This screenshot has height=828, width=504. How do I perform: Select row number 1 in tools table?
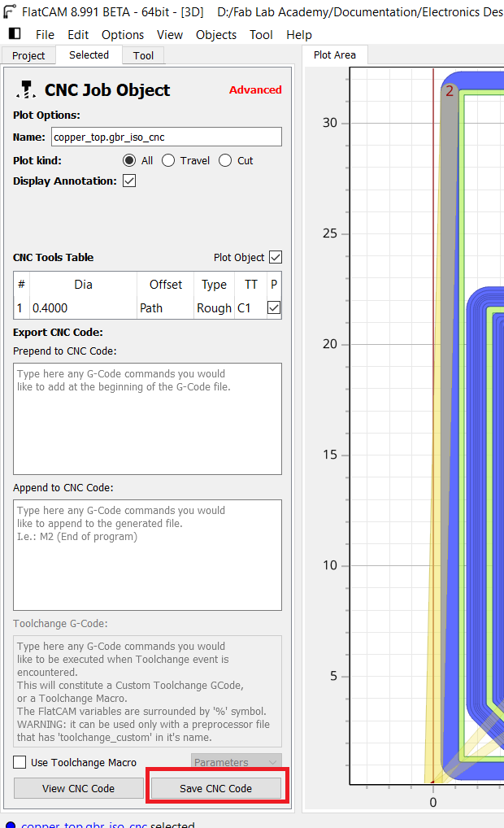point(20,308)
